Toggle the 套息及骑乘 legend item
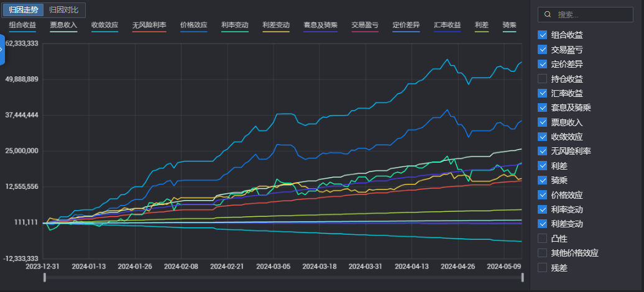This screenshot has width=644, height=292. click(320, 25)
